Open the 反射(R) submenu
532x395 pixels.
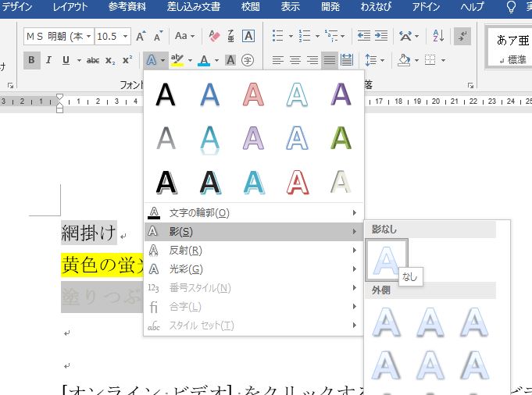tap(253, 251)
